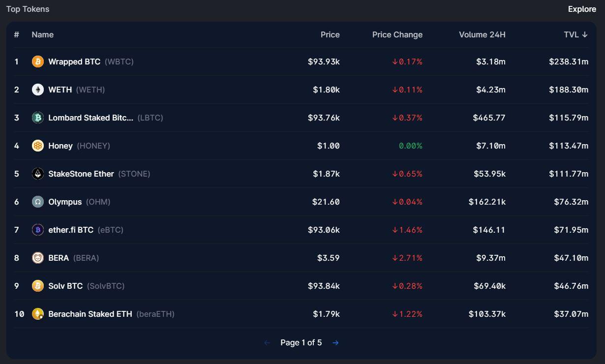Open the Berachain Staked ETH token name
This screenshot has height=364, width=605.
[90, 314]
